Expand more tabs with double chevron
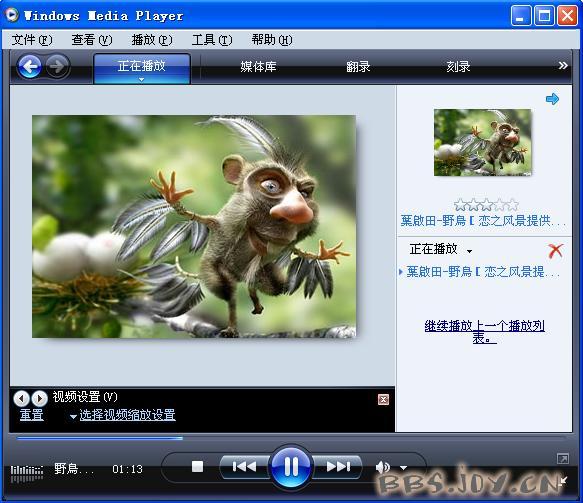583x503 pixels. coord(563,65)
